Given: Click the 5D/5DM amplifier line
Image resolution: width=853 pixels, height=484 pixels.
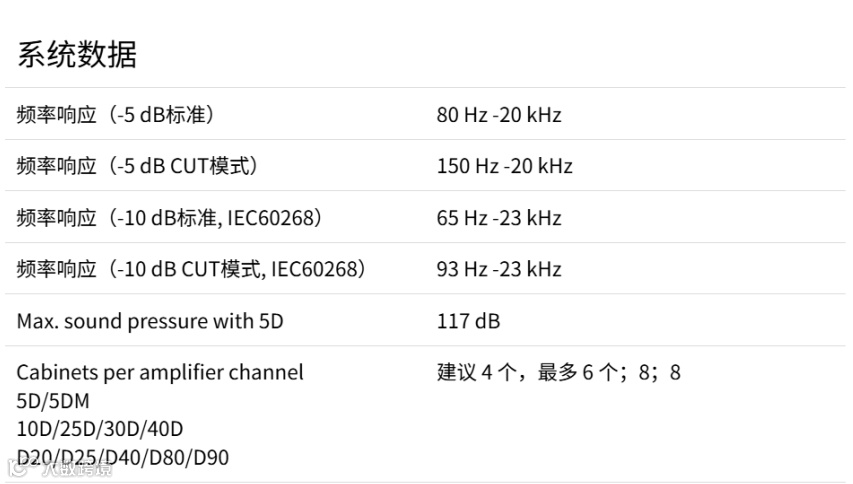Looking at the screenshot, I should (53, 401).
